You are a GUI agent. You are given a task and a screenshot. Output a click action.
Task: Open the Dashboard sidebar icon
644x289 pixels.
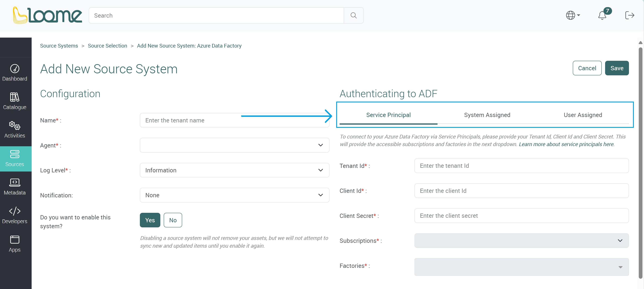coord(15,69)
